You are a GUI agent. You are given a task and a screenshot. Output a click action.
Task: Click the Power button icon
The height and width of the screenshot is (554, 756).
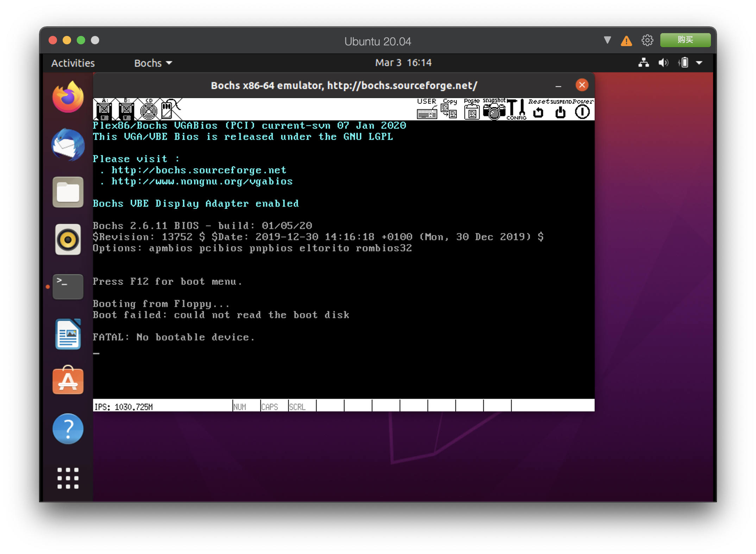point(582,109)
